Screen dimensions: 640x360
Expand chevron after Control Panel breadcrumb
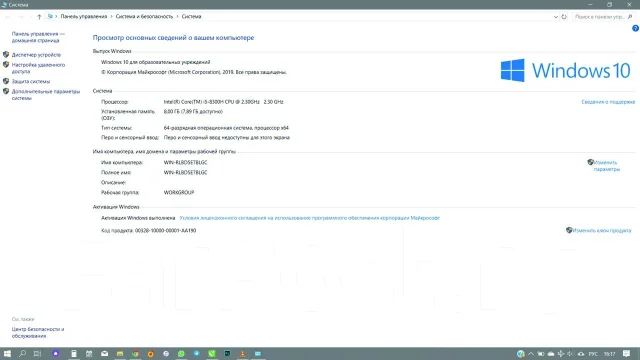pos(111,17)
